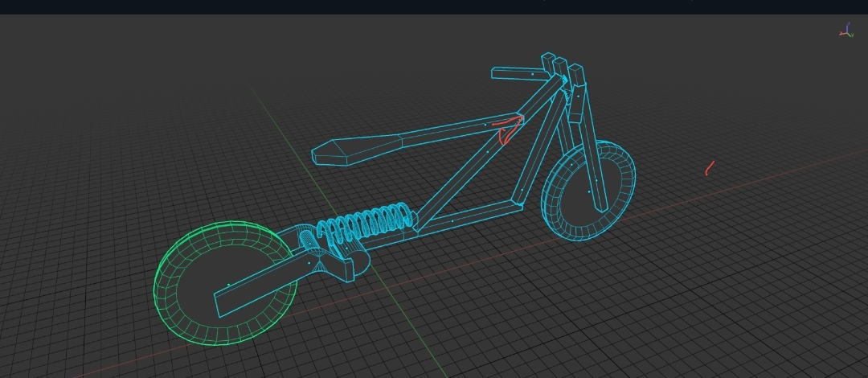
Task: Select the top tube under the seat
Action: [460, 130]
